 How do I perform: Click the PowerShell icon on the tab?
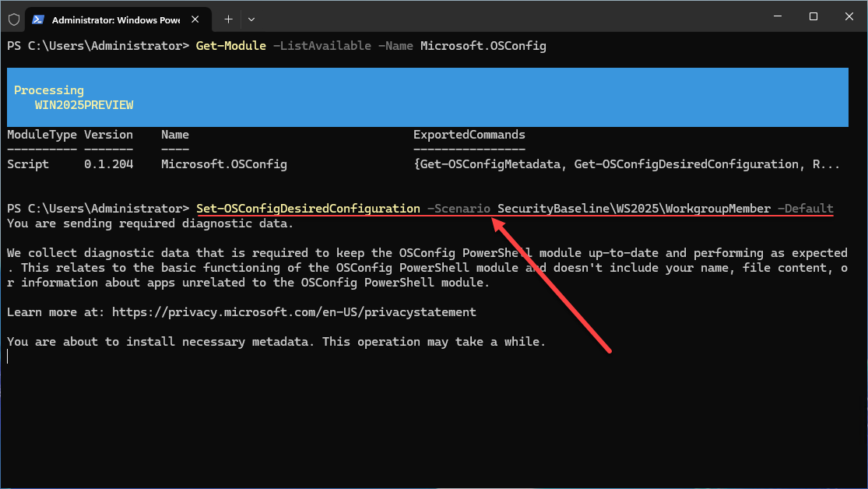[x=38, y=18]
